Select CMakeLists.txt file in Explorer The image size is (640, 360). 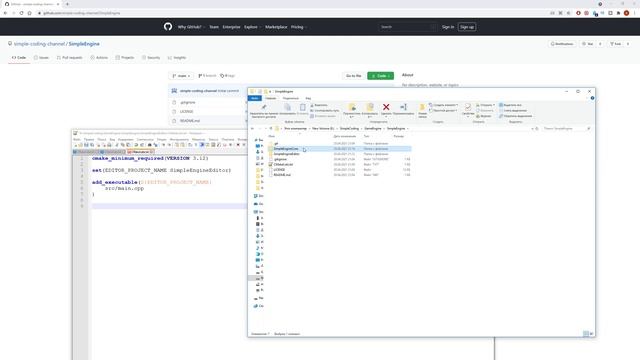(x=283, y=164)
